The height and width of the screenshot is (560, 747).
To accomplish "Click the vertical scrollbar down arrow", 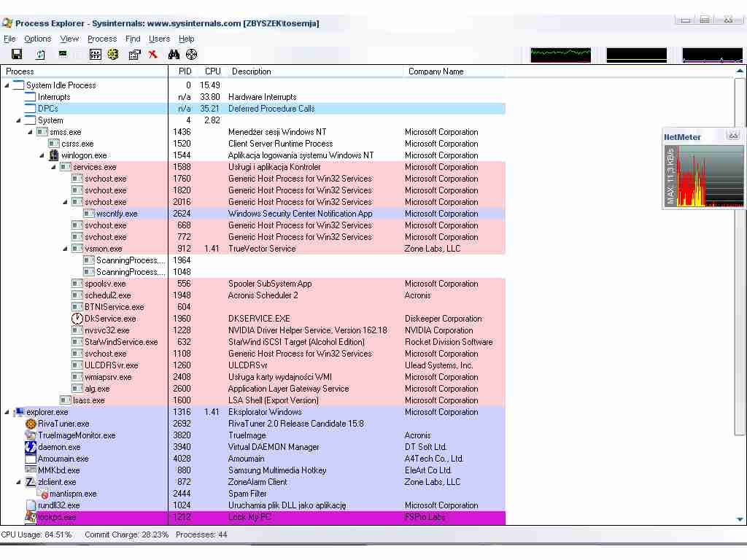I will coord(740,519).
